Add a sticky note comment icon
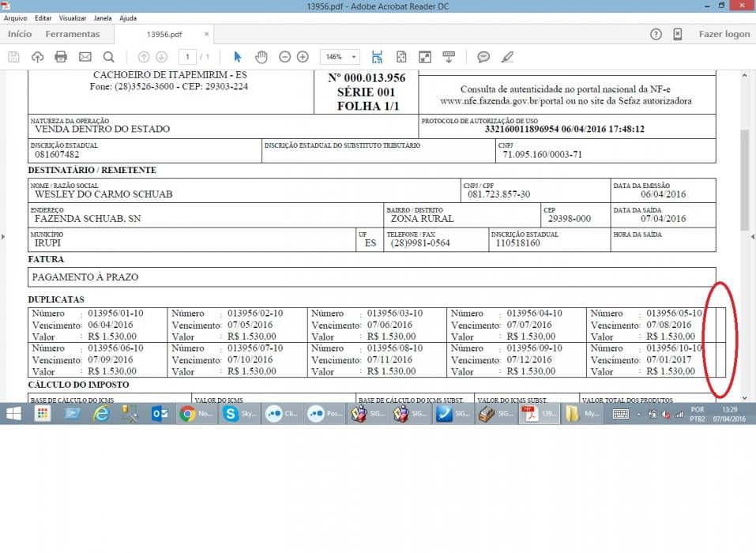Viewport: 756px width, 553px height. pyautogui.click(x=483, y=57)
